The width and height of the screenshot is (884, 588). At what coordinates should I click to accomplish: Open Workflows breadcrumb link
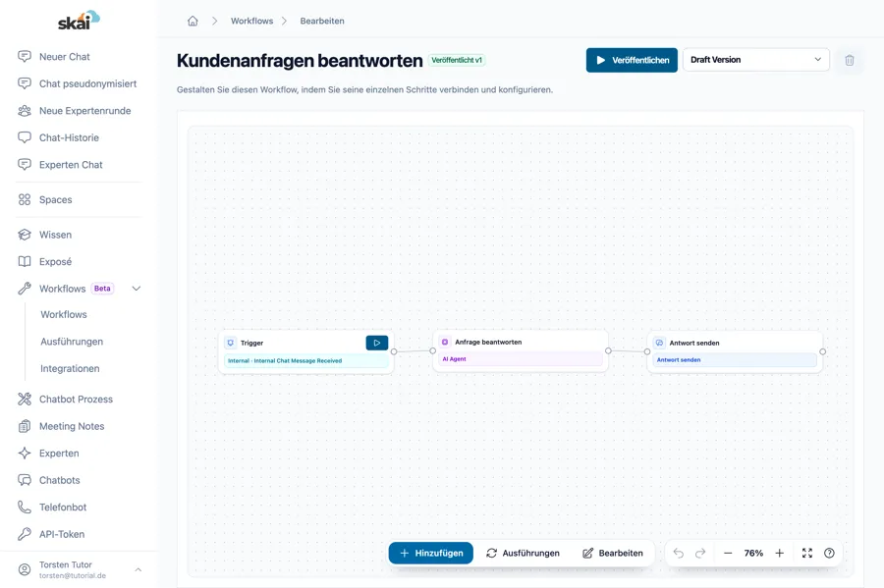point(251,21)
